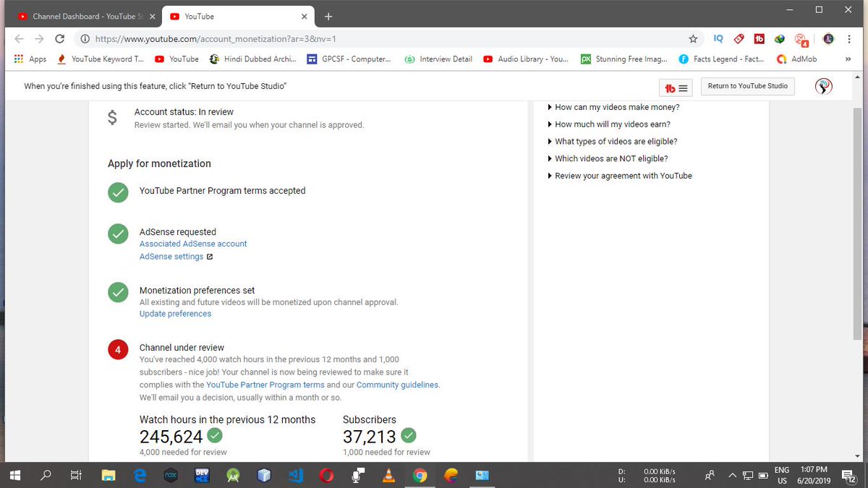Open Hindi Dubbed Archive bookmark
The image size is (868, 488).
pyautogui.click(x=252, y=59)
